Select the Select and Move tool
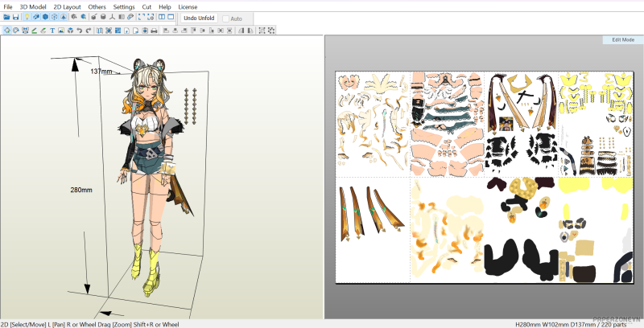Viewport: 644px width, 328px height. (7, 31)
